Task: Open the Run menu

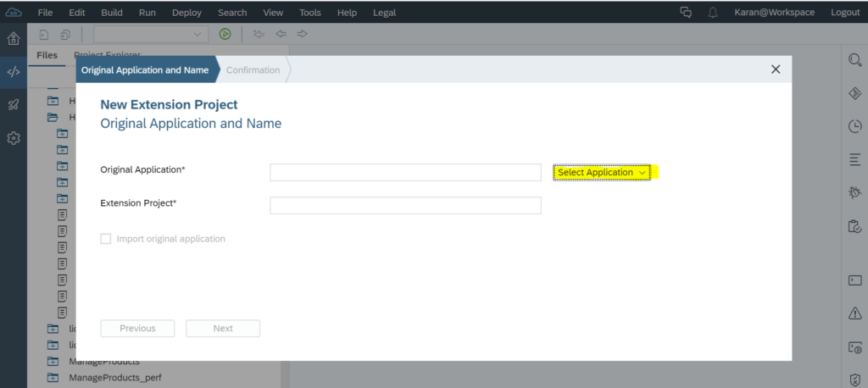Action: [147, 12]
